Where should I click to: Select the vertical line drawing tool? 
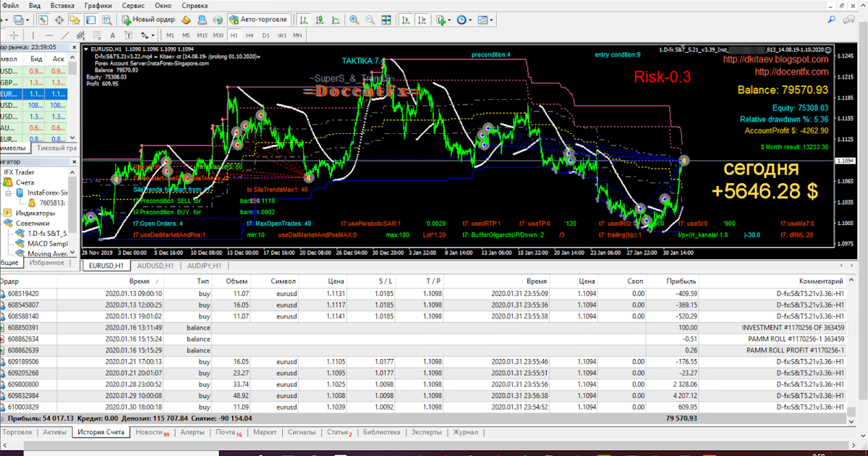tap(33, 35)
